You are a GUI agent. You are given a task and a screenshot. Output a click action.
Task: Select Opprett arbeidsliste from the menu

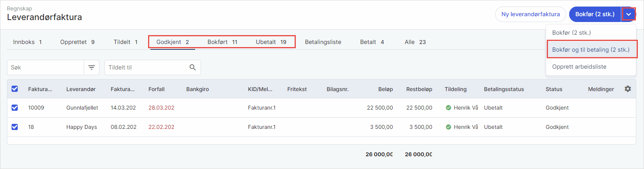[x=579, y=67]
